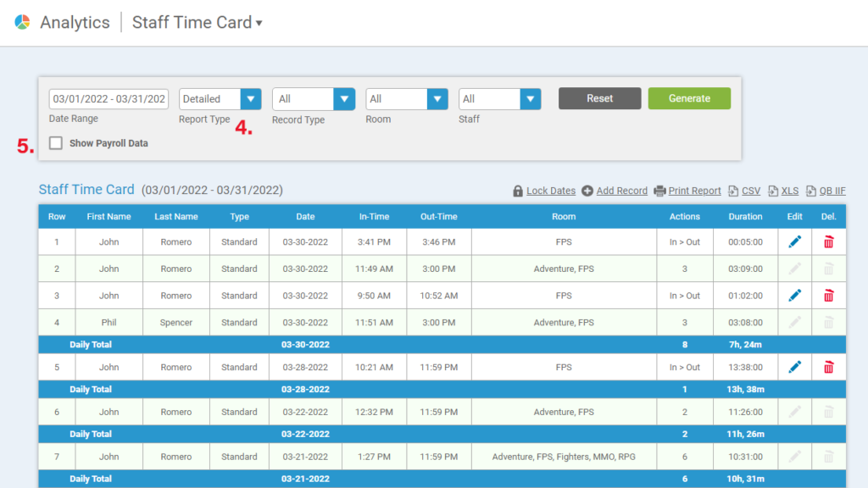This screenshot has width=868, height=488.
Task: Open the Room filter dropdown
Action: pyautogui.click(x=437, y=98)
